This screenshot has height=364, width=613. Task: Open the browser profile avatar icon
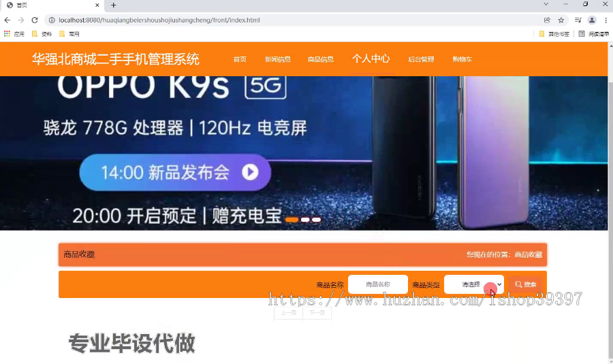coord(592,20)
